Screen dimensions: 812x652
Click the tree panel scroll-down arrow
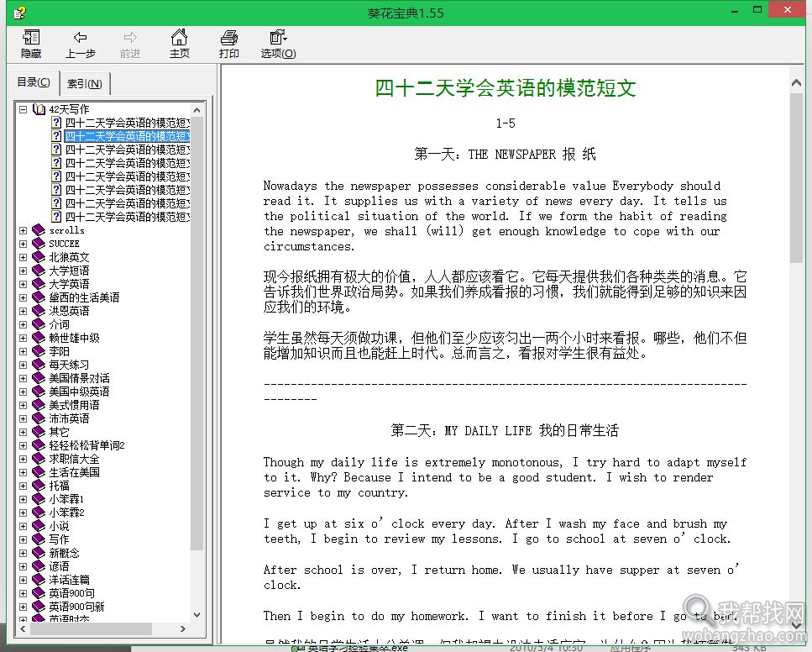(196, 615)
